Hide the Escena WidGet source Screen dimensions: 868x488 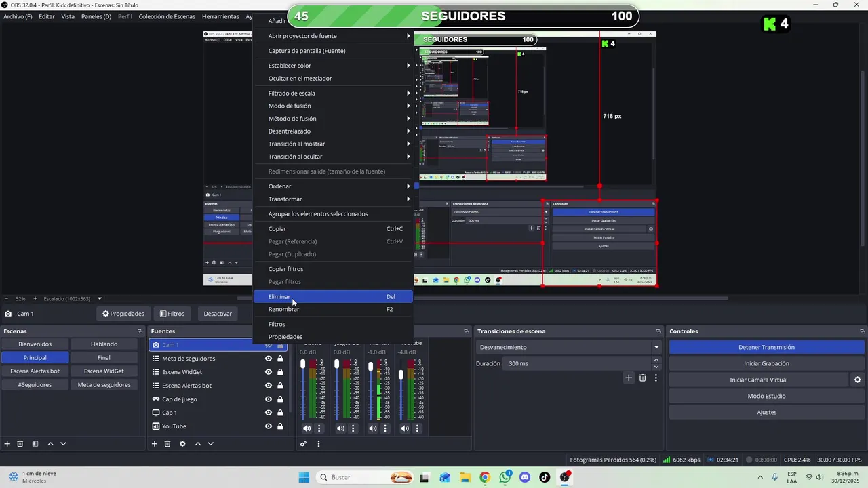pos(269,372)
